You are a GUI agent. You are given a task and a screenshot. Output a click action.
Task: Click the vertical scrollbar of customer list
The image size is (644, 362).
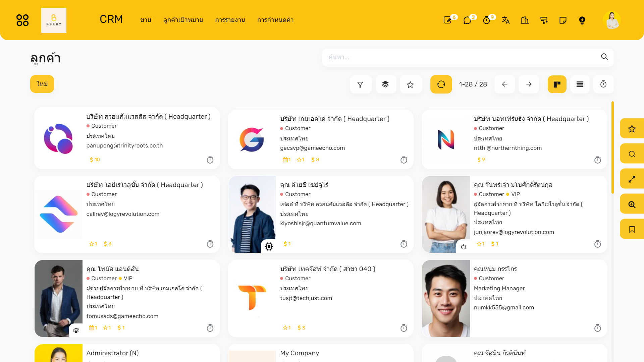coord(612,147)
